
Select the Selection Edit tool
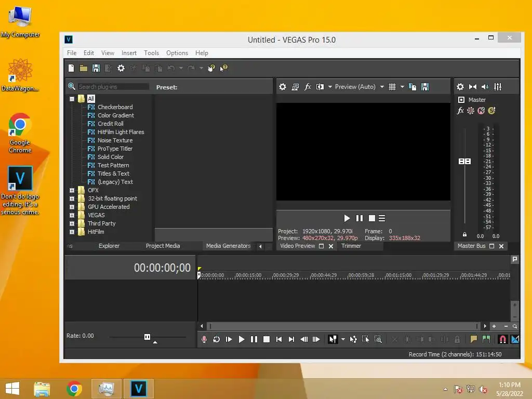(x=365, y=339)
